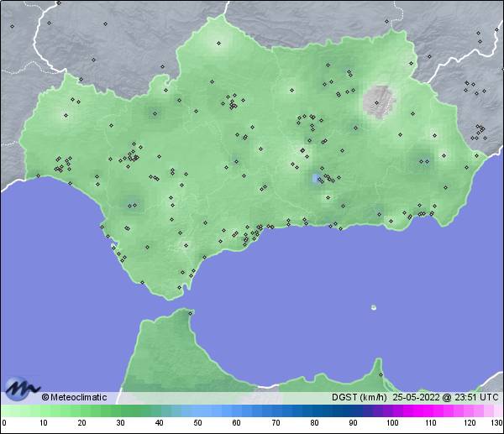Click the small blue gust spot on the map
The image size is (504, 434).
[317, 179]
